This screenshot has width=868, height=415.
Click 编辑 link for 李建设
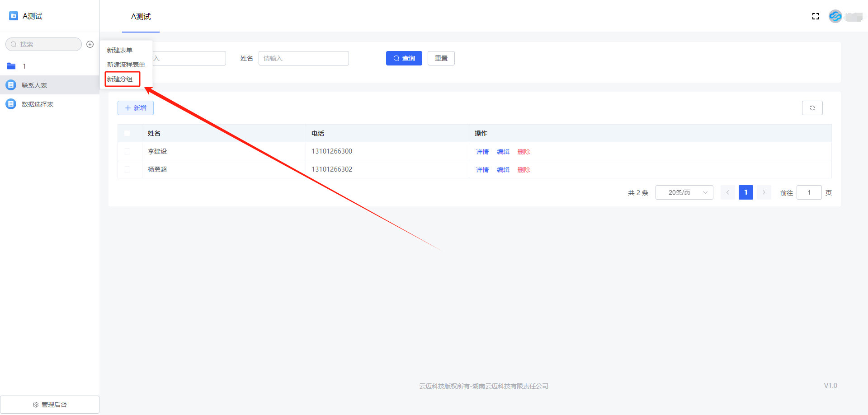tap(503, 152)
